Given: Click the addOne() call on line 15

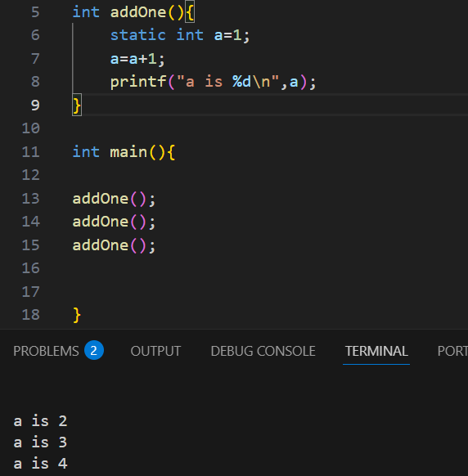Looking at the screenshot, I should click(x=114, y=245).
